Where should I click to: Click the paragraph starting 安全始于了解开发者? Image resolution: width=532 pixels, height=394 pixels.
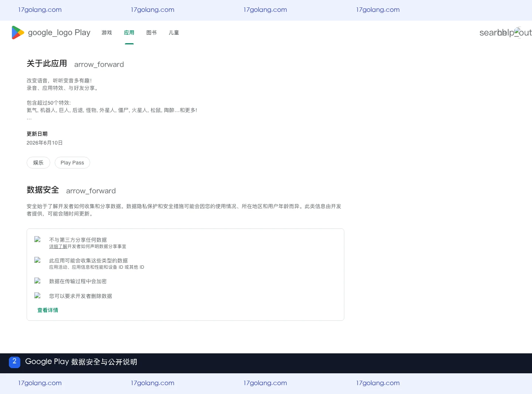tap(184, 210)
